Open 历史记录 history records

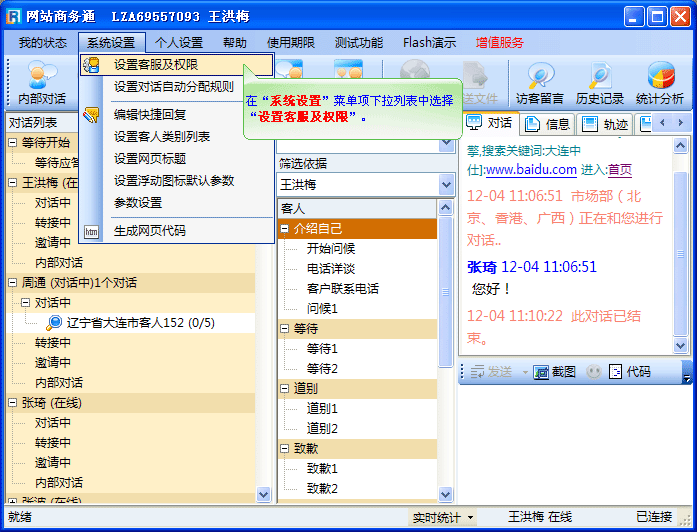(x=599, y=80)
